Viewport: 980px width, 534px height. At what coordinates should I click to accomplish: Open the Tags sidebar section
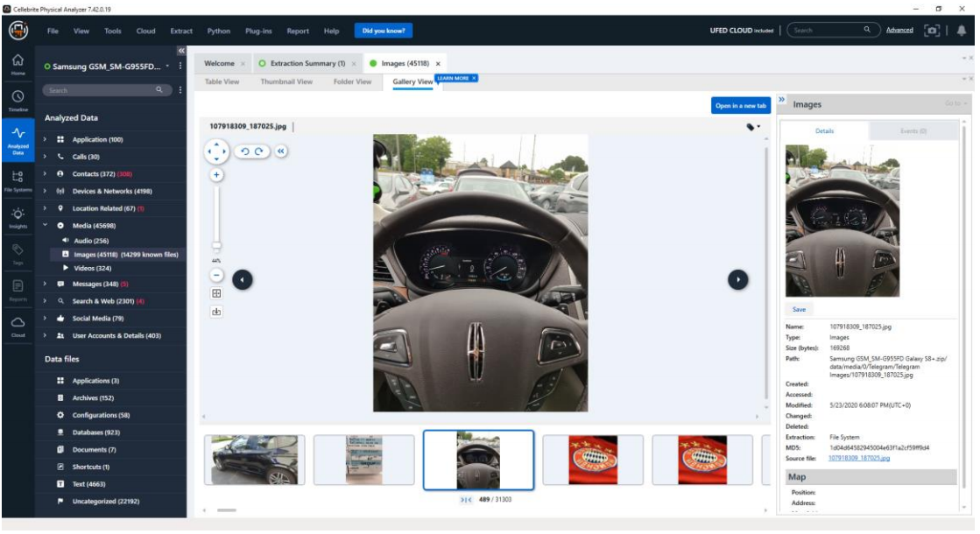(18, 254)
